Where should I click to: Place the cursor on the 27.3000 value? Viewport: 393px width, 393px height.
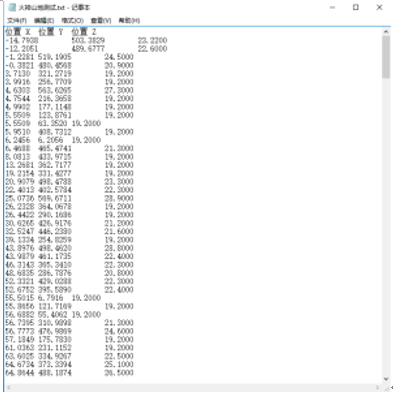[x=119, y=90]
